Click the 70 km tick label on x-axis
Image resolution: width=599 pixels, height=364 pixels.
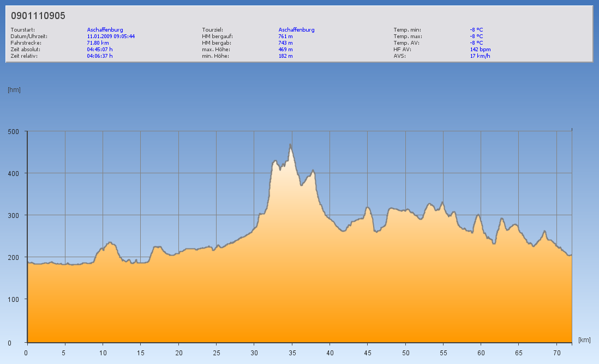(556, 353)
